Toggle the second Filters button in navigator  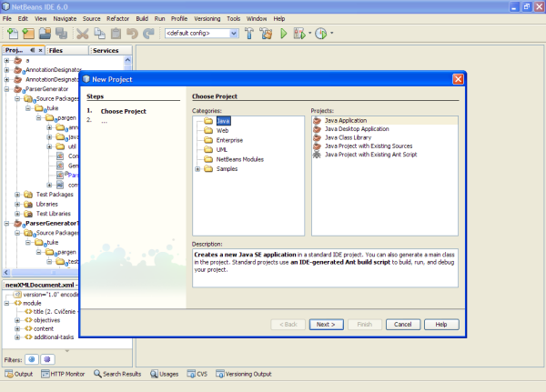pos(46,358)
